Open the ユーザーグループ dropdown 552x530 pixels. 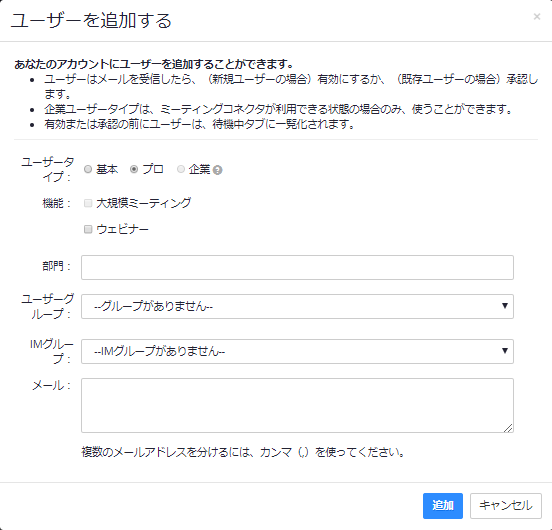coord(297,307)
